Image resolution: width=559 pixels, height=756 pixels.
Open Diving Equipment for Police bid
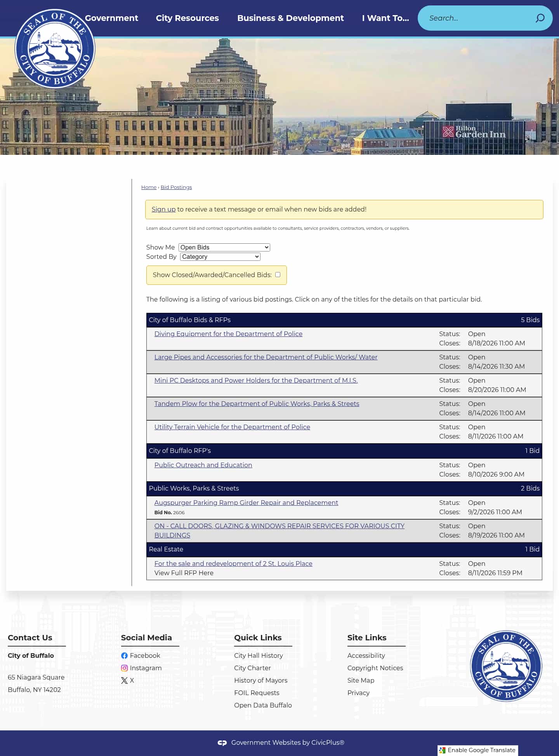click(228, 334)
